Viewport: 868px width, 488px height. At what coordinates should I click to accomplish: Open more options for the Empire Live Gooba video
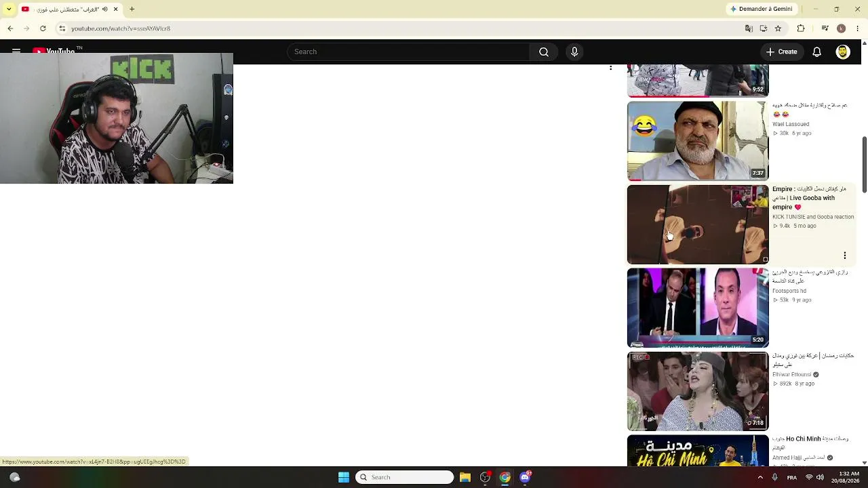pyautogui.click(x=845, y=256)
